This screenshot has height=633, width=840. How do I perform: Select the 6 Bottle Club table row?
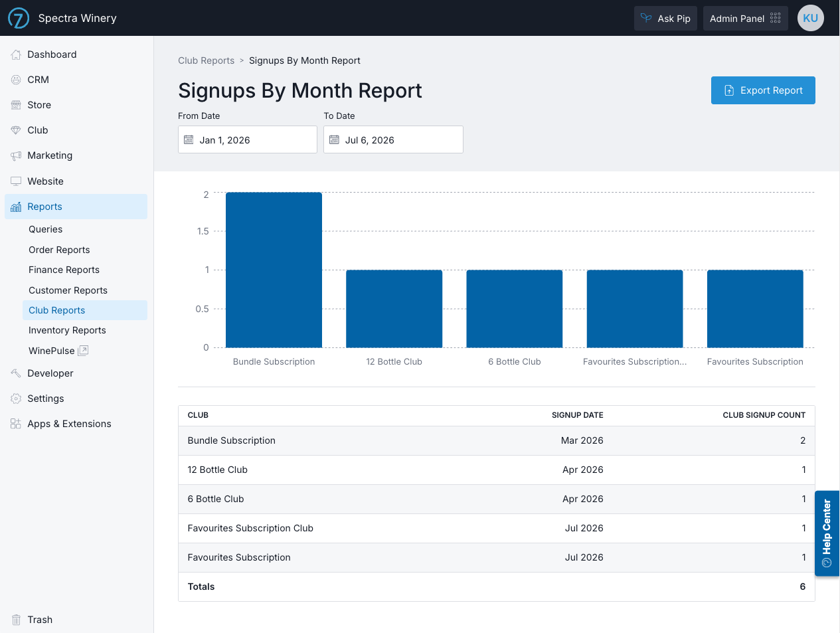497,499
